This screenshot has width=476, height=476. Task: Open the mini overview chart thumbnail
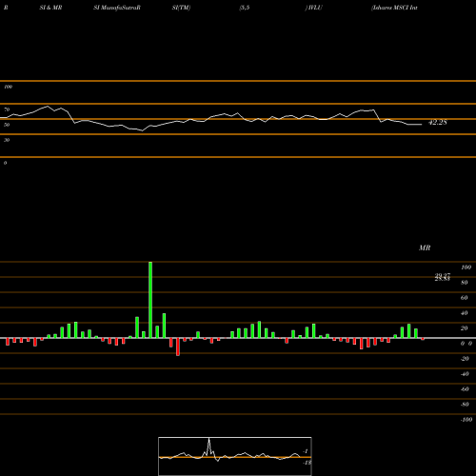tap(235, 456)
